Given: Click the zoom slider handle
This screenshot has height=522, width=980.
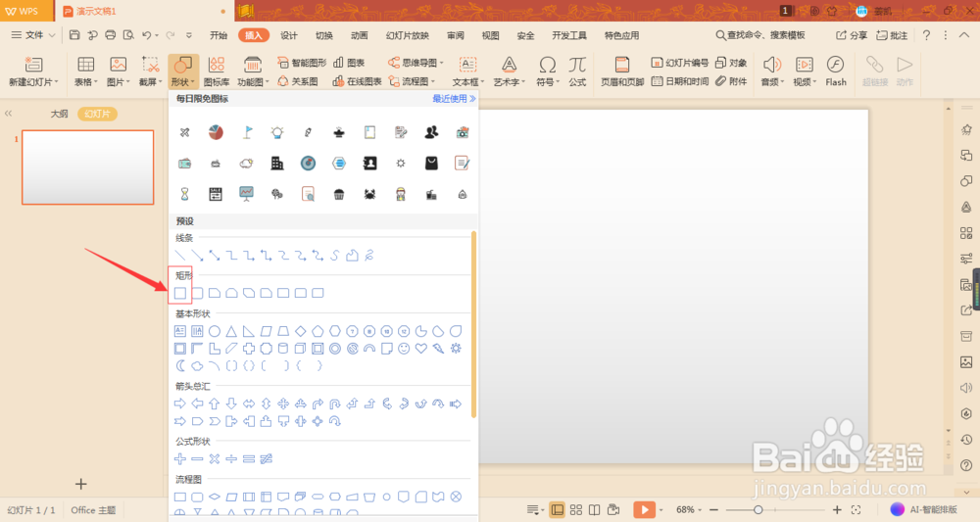Looking at the screenshot, I should [x=759, y=510].
